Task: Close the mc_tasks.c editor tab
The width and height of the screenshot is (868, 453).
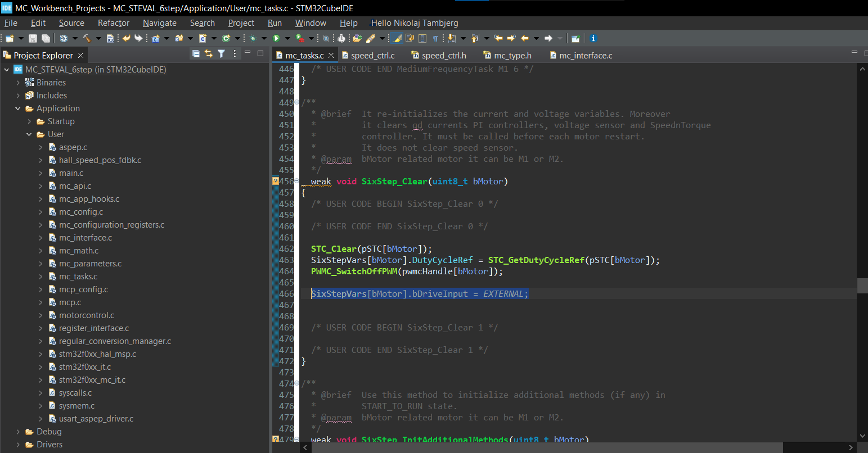Action: tap(331, 55)
